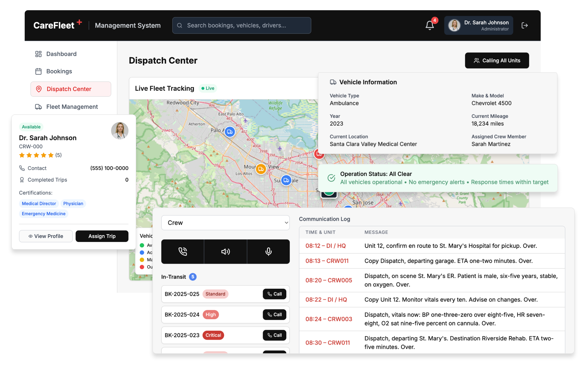Click the Assign Trip button
This screenshot has height=373, width=588.
tap(102, 236)
